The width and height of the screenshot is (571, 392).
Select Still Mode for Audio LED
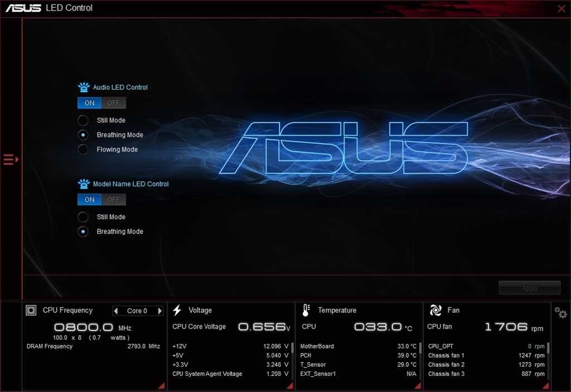pos(83,120)
